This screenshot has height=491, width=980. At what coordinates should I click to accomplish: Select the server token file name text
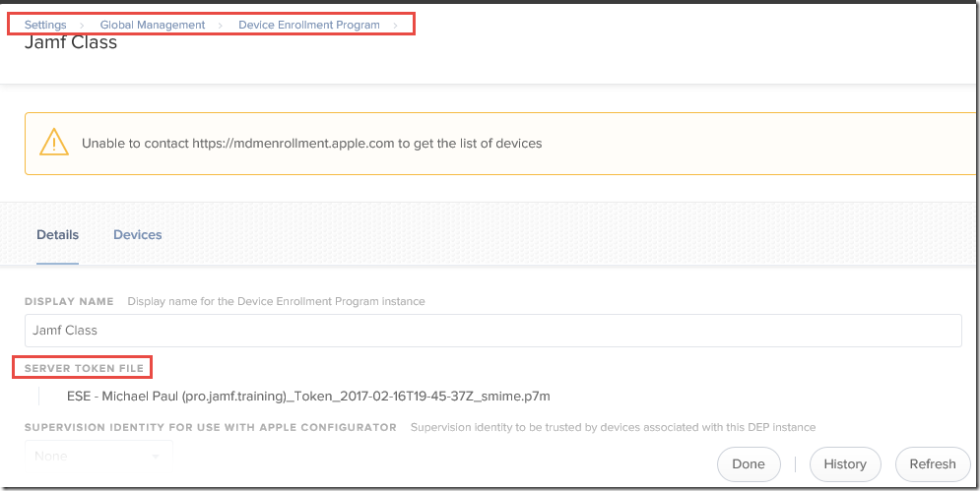pos(308,397)
